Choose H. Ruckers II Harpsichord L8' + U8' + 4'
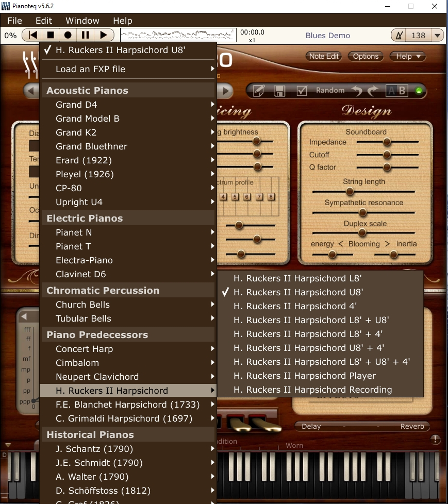 320,362
